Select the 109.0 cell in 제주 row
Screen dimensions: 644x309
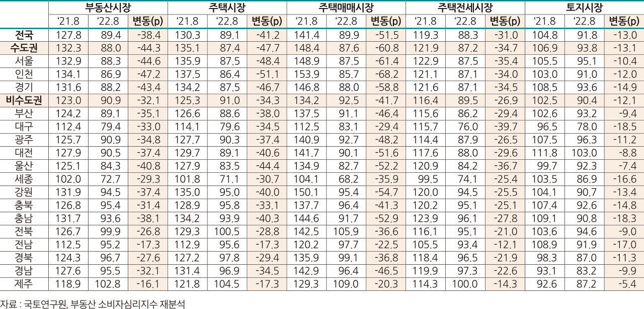pyautogui.click(x=346, y=283)
